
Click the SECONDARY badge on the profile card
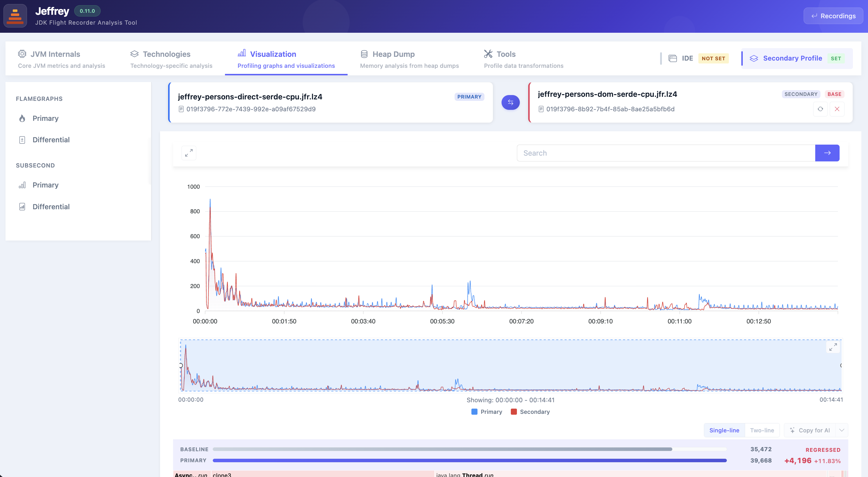pos(801,94)
